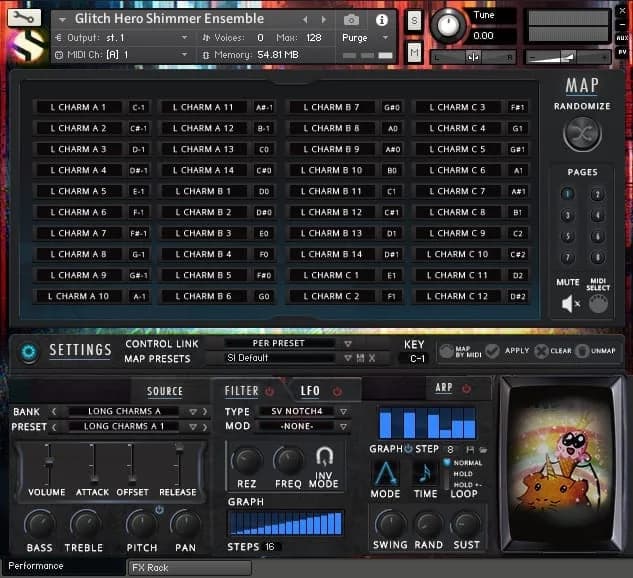Take a snapshot with the camera icon

[352, 20]
